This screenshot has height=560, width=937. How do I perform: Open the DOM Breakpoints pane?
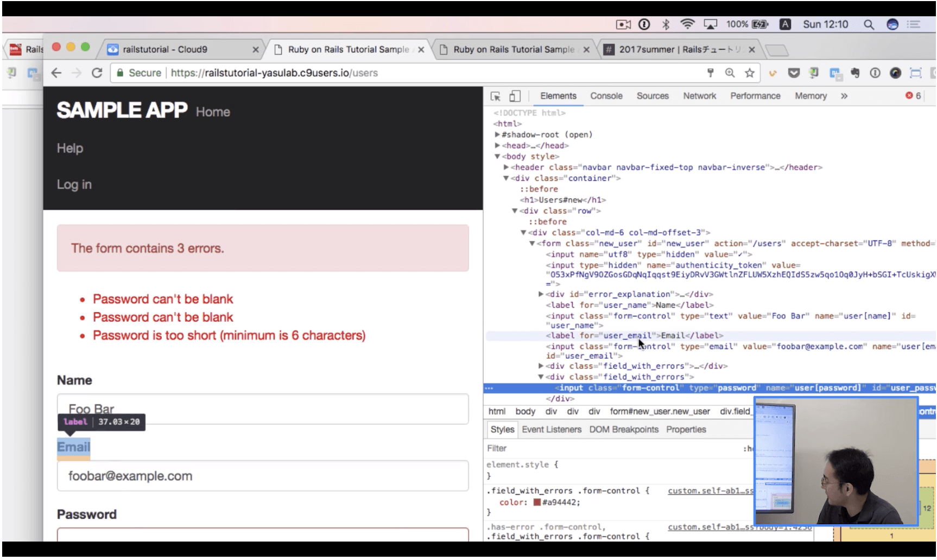(624, 430)
